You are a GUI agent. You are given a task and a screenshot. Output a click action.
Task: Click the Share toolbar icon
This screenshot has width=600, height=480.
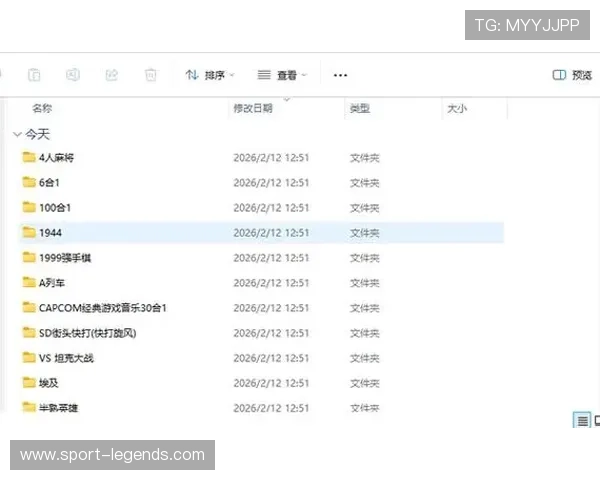[112, 75]
